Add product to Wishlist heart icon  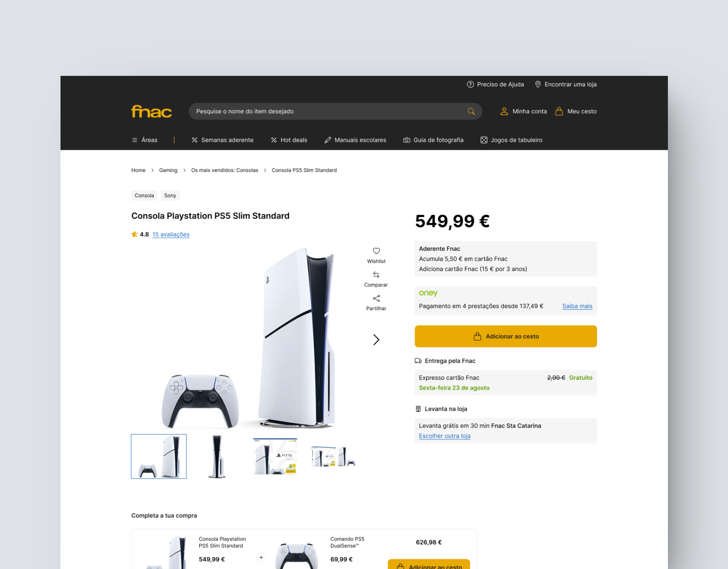coord(376,251)
